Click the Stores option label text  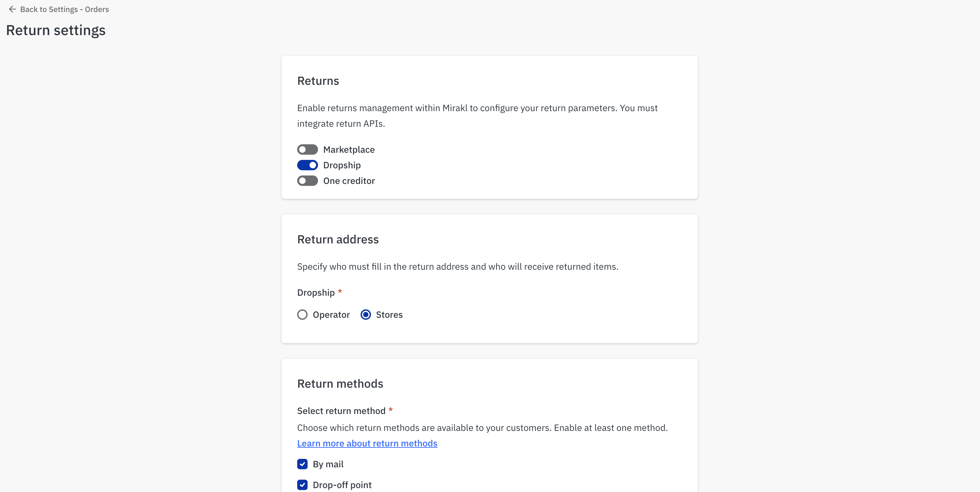[x=389, y=315]
